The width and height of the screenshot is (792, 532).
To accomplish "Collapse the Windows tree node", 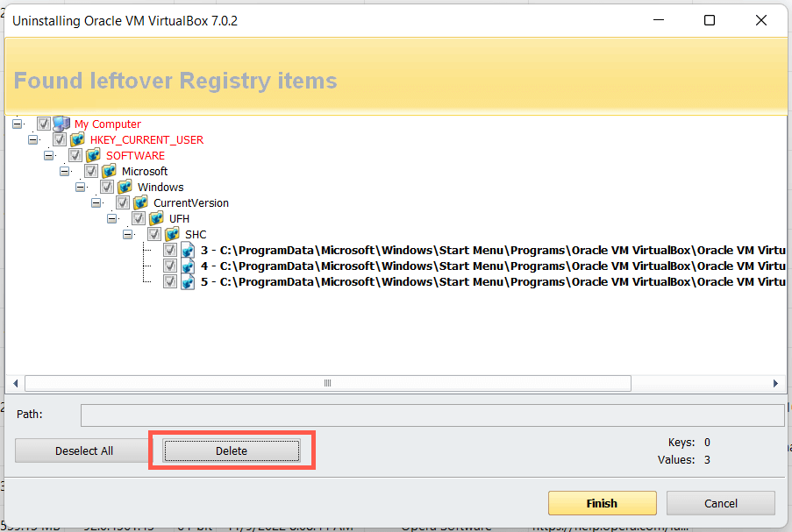I will point(81,187).
